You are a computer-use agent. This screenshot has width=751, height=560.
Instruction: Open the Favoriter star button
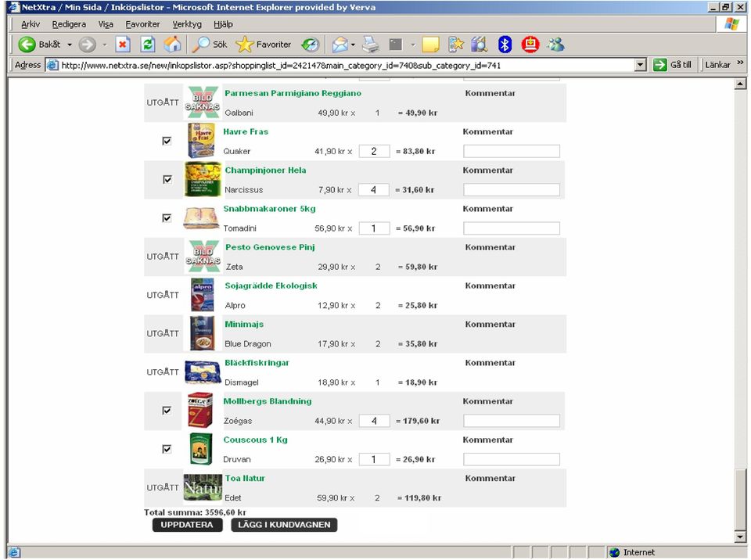coord(264,45)
